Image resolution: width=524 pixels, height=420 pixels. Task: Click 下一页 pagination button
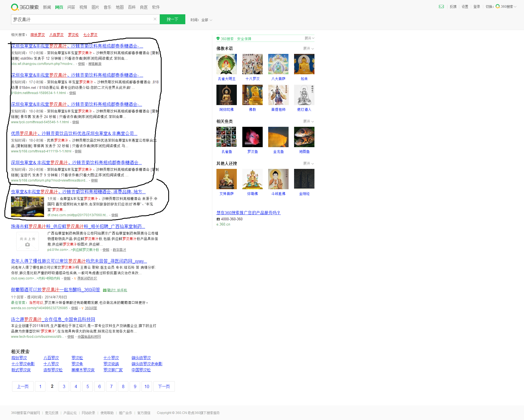(x=164, y=386)
